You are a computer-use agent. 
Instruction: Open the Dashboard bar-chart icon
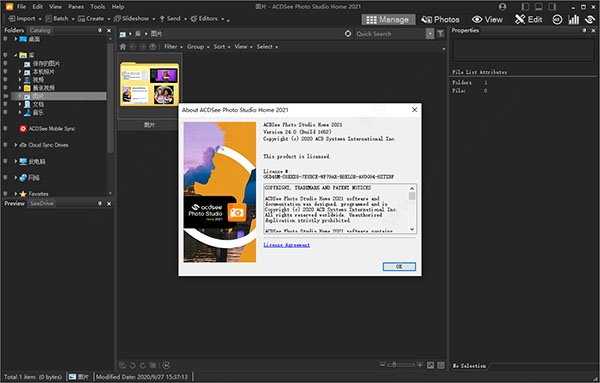point(574,20)
